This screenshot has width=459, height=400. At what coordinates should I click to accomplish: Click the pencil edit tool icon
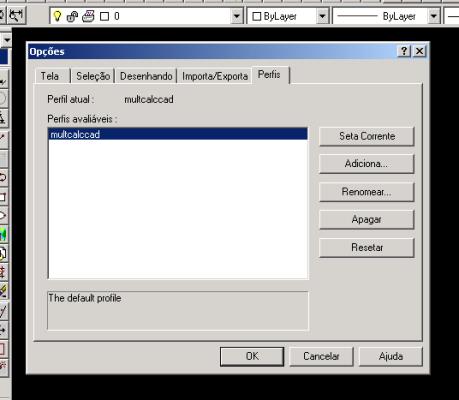[3, 291]
